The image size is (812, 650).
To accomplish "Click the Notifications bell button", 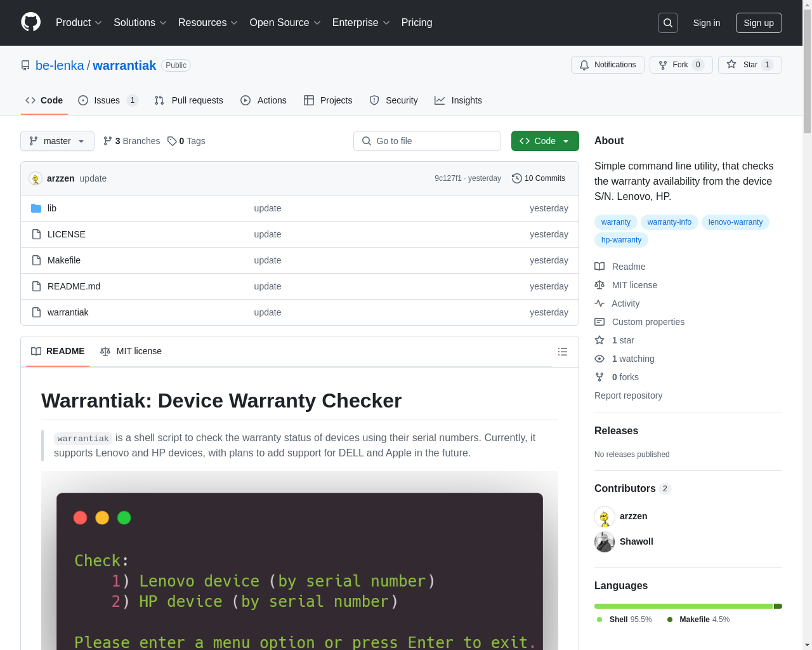I will (608, 65).
